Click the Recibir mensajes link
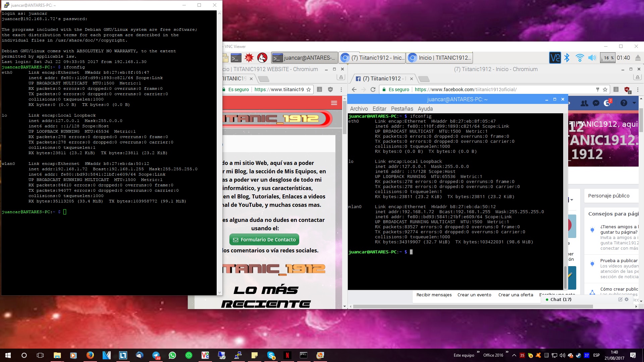 [x=434, y=295]
